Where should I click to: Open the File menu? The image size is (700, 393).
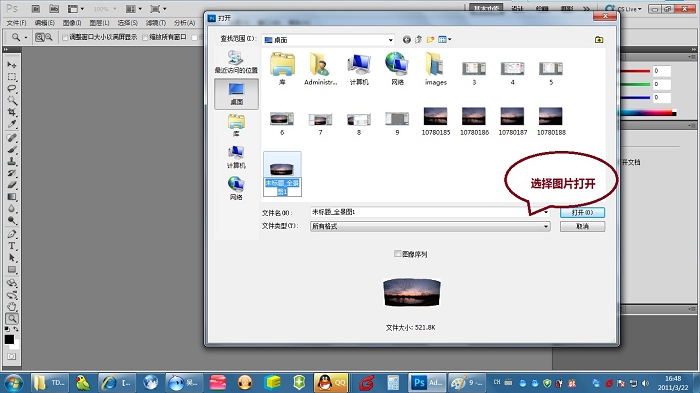coord(17,23)
